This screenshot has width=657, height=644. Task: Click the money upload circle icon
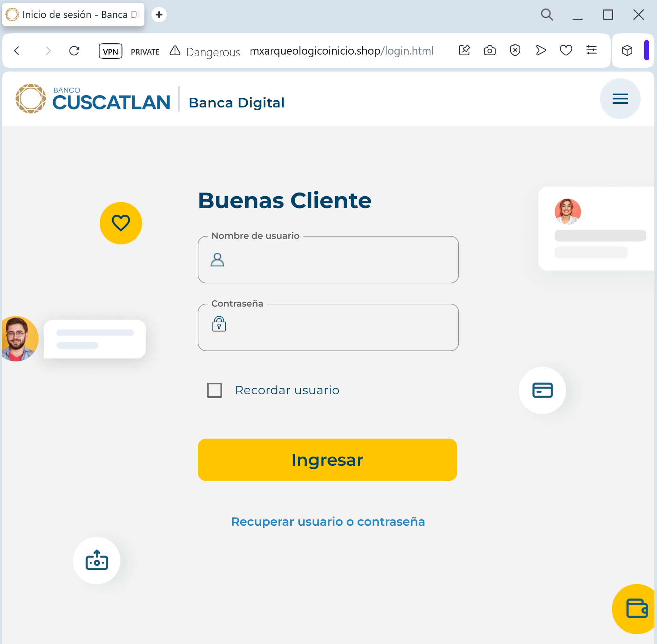pyautogui.click(x=97, y=560)
